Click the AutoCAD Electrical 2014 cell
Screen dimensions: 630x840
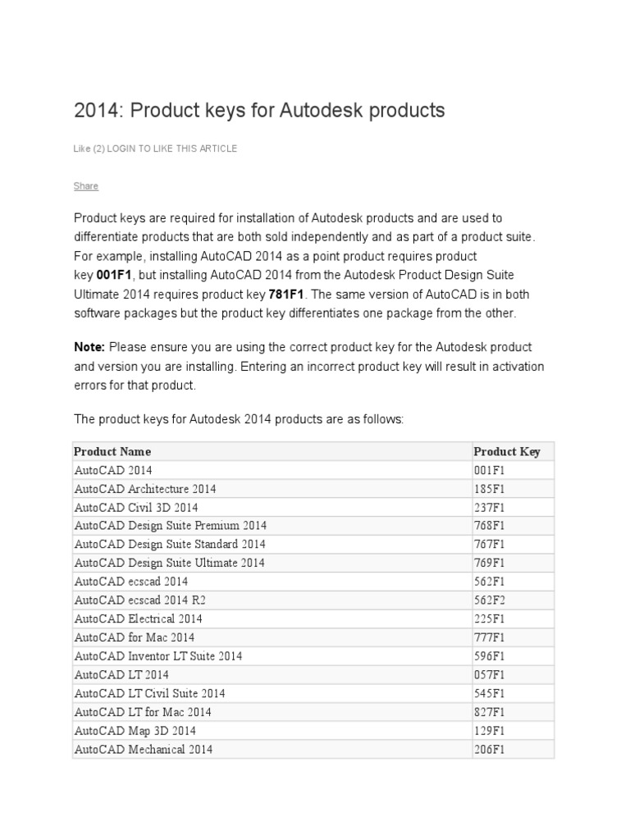coord(139,619)
